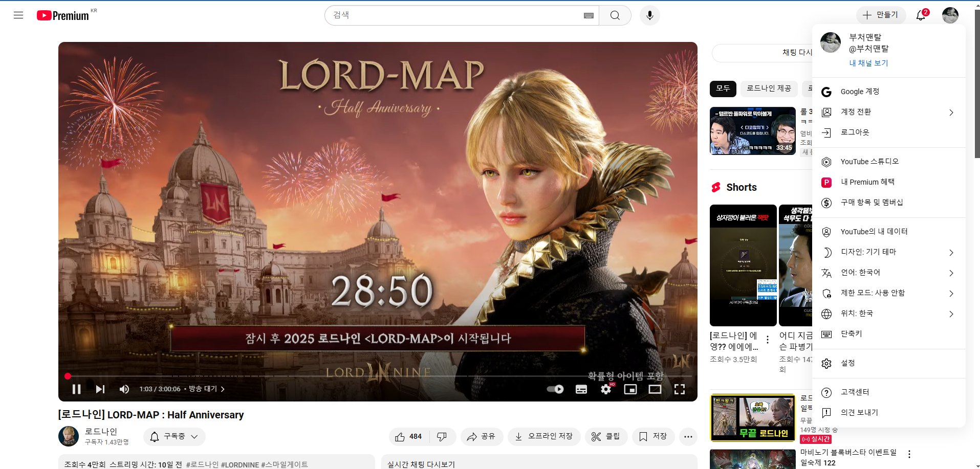This screenshot has height=469, width=980.
Task: Select 로그아웃 menu item
Action: point(889,132)
